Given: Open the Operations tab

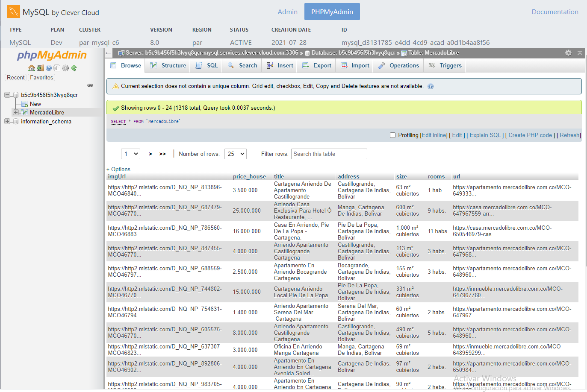Looking at the screenshot, I should tap(398, 65).
